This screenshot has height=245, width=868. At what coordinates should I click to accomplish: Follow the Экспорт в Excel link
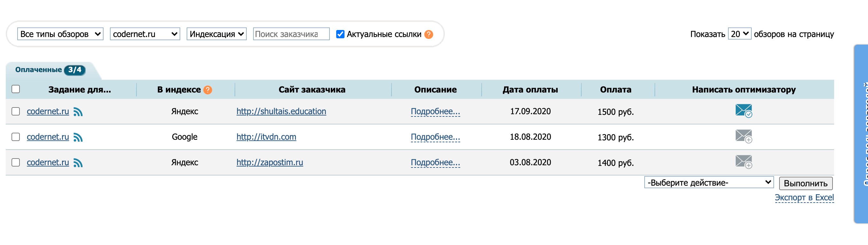point(804,197)
